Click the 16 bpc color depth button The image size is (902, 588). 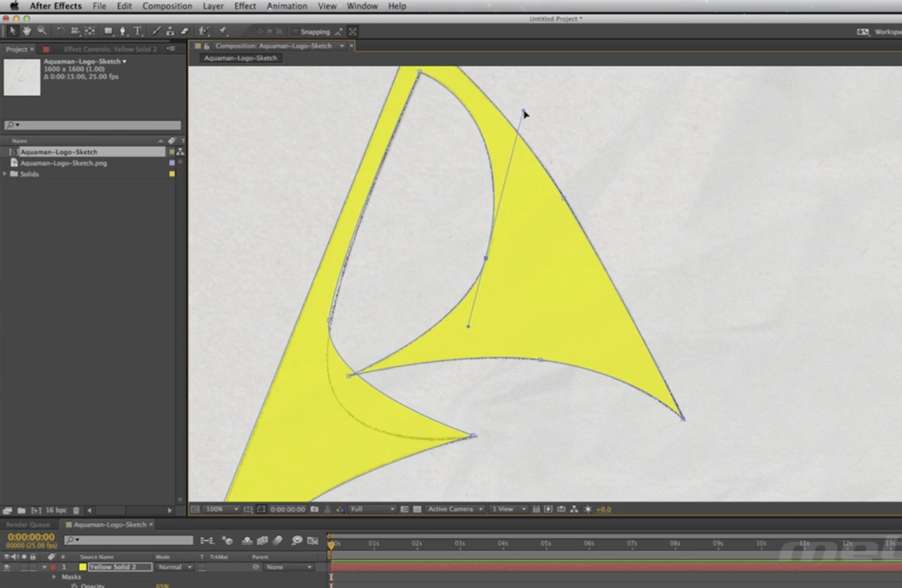click(56, 510)
